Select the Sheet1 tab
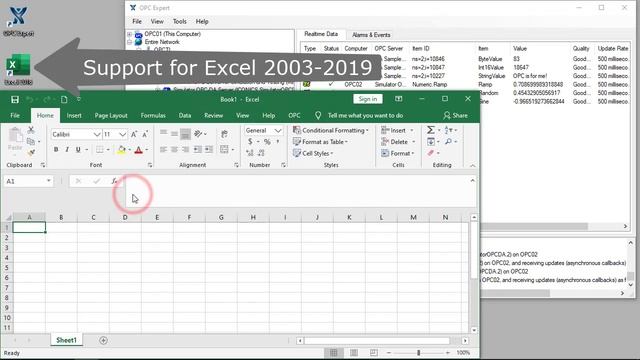This screenshot has width=640, height=360. pyautogui.click(x=66, y=340)
